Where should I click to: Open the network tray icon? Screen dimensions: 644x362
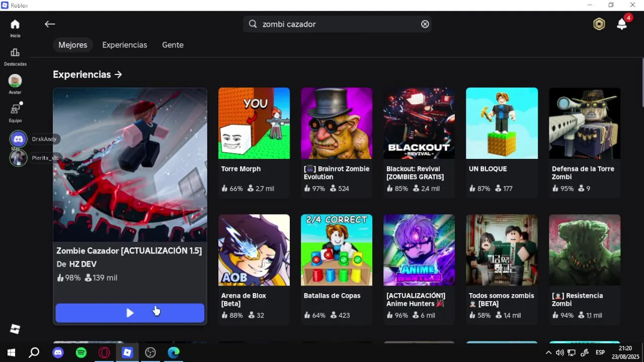coord(572,353)
